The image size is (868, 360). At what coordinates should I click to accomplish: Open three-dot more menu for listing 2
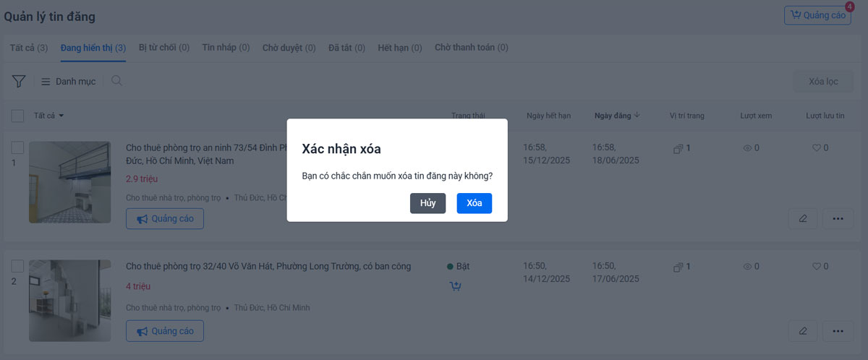pyautogui.click(x=838, y=331)
